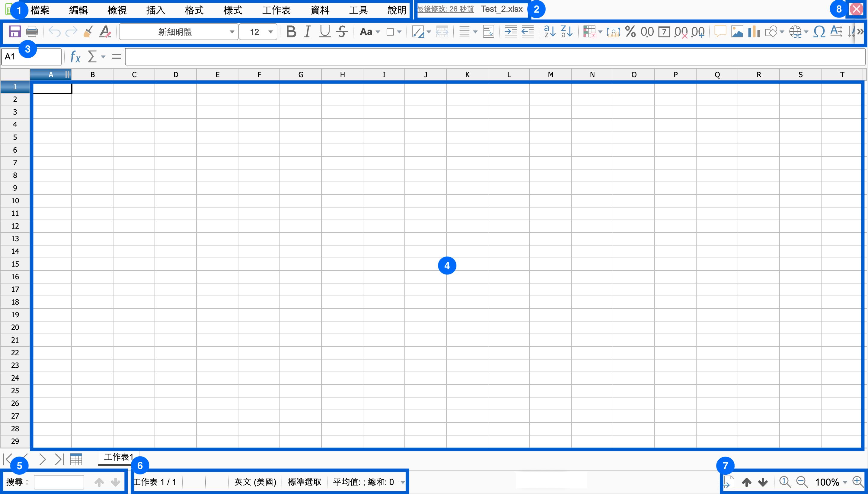This screenshot has width=868, height=494.
Task: Expand the text alignment dropdown
Action: click(475, 32)
